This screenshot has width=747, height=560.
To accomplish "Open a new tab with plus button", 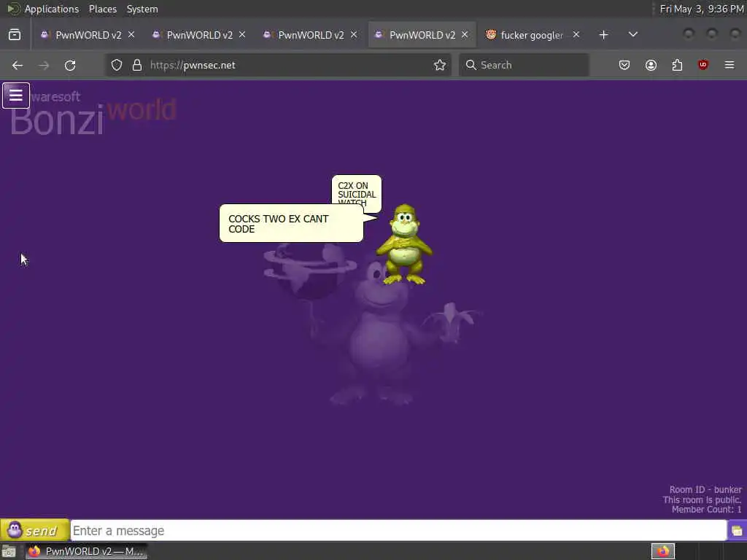I will 603,35.
